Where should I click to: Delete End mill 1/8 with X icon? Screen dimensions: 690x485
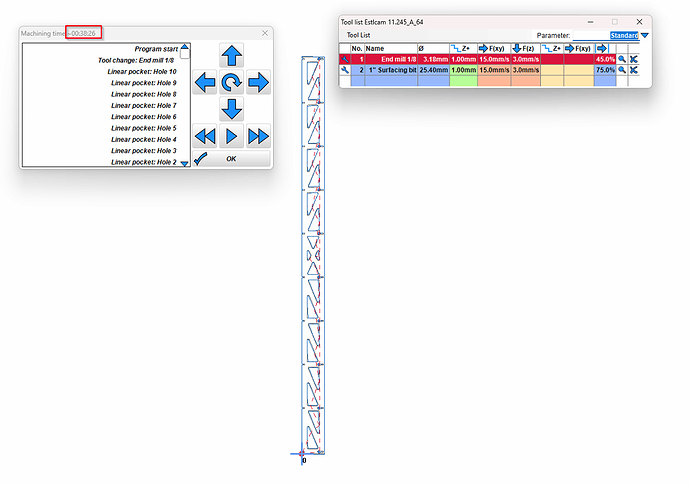pyautogui.click(x=634, y=59)
